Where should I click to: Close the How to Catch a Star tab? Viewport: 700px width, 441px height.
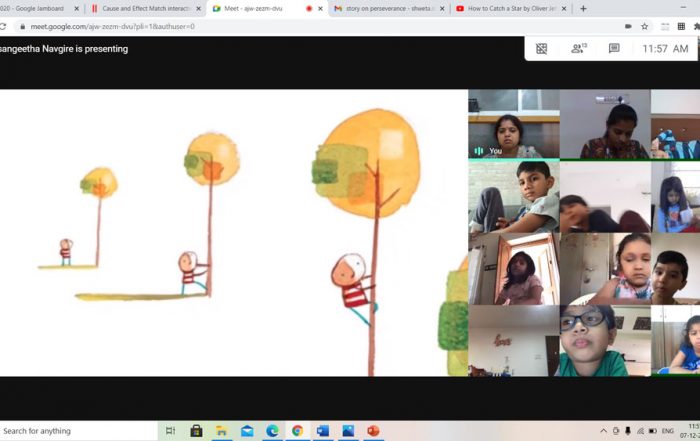coord(564,8)
